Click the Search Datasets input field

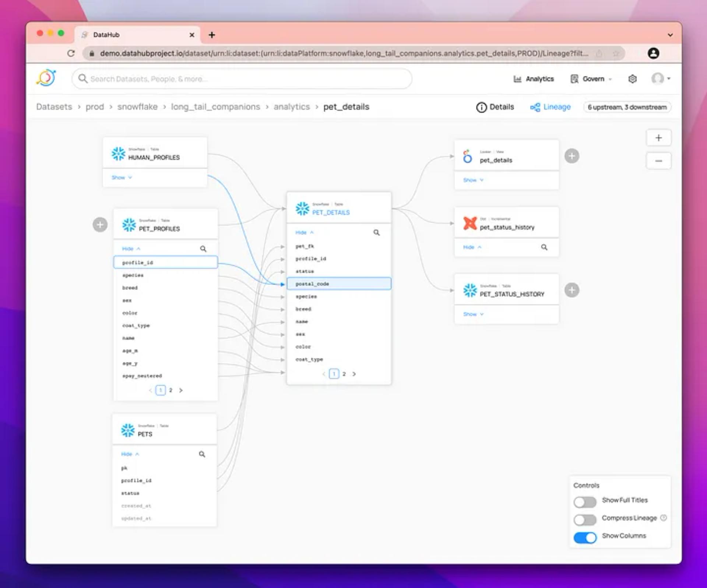pyautogui.click(x=242, y=79)
